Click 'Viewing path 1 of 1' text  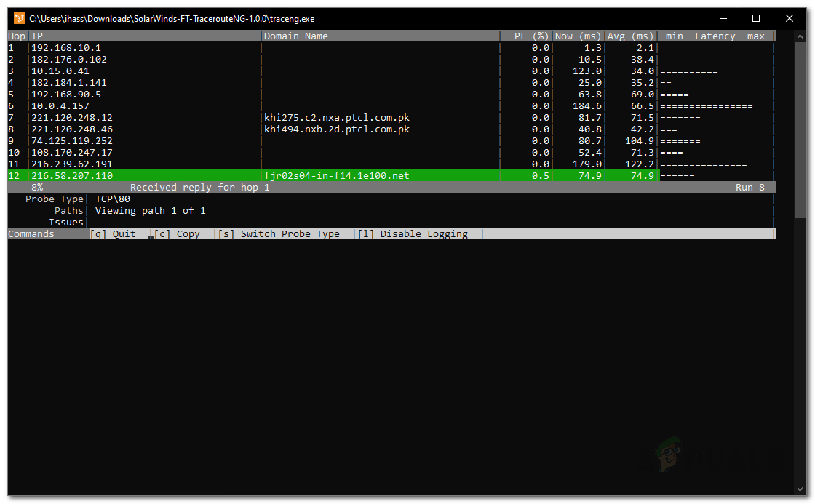(x=150, y=210)
